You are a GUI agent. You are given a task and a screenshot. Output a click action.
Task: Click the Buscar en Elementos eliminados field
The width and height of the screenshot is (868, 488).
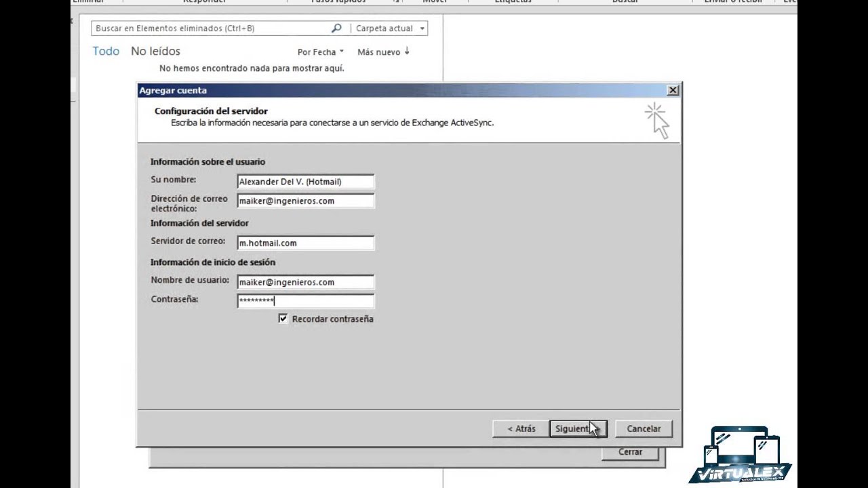point(212,28)
